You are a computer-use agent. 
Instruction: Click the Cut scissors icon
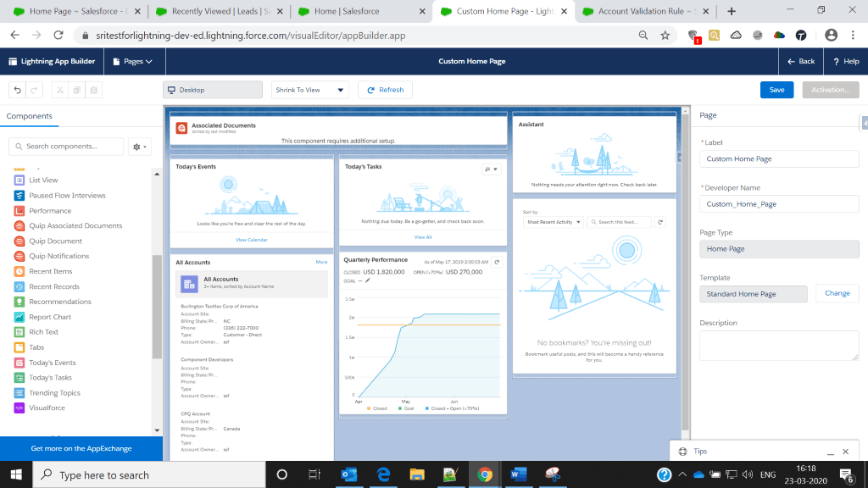click(x=59, y=90)
